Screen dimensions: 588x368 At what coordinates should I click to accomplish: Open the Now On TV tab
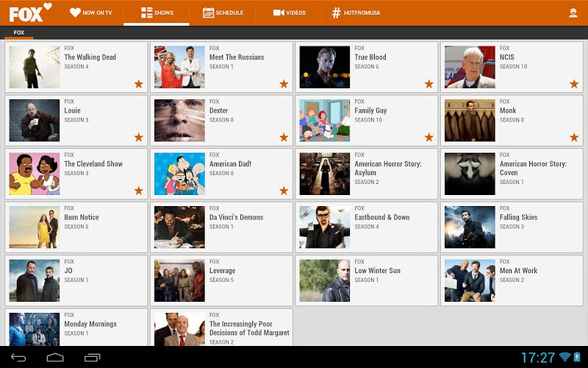90,13
